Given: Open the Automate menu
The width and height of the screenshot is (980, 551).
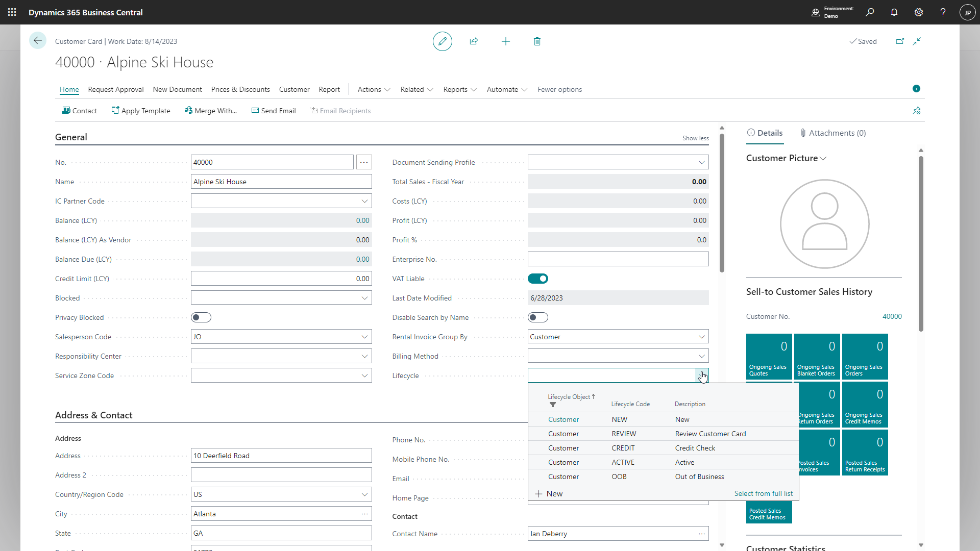Looking at the screenshot, I should (507, 89).
